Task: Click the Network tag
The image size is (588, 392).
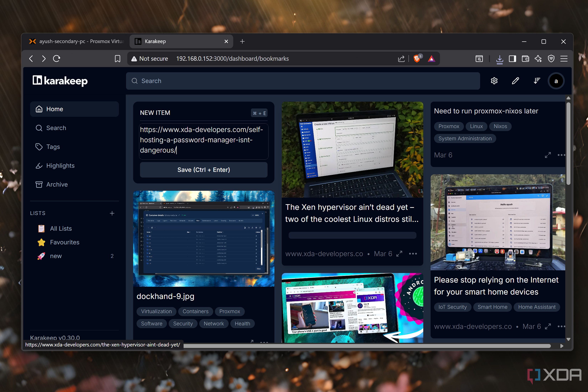Action: (x=214, y=324)
